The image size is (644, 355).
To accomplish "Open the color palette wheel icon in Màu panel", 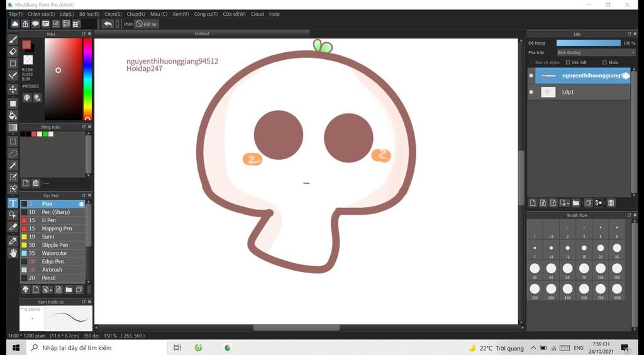I will [x=26, y=98].
